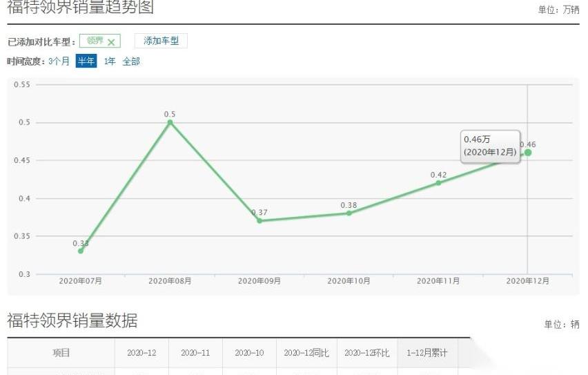Select the 3个月 time range
This screenshot has width=588, height=375.
point(59,61)
